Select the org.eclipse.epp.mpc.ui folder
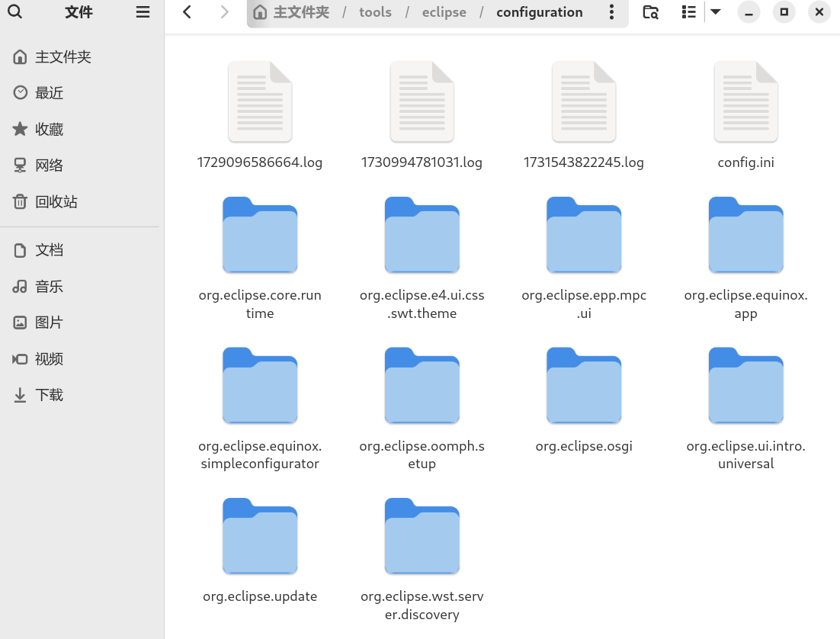This screenshot has width=840, height=639. pyautogui.click(x=584, y=235)
